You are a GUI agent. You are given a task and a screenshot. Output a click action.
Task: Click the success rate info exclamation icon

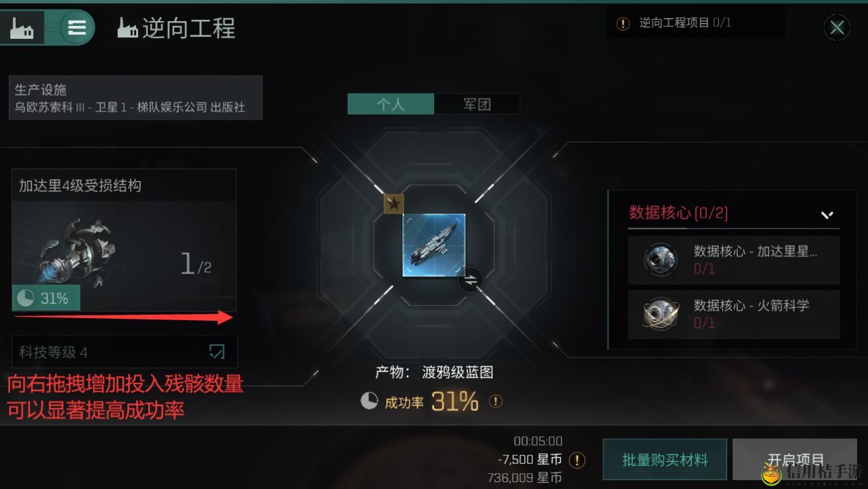pos(496,401)
